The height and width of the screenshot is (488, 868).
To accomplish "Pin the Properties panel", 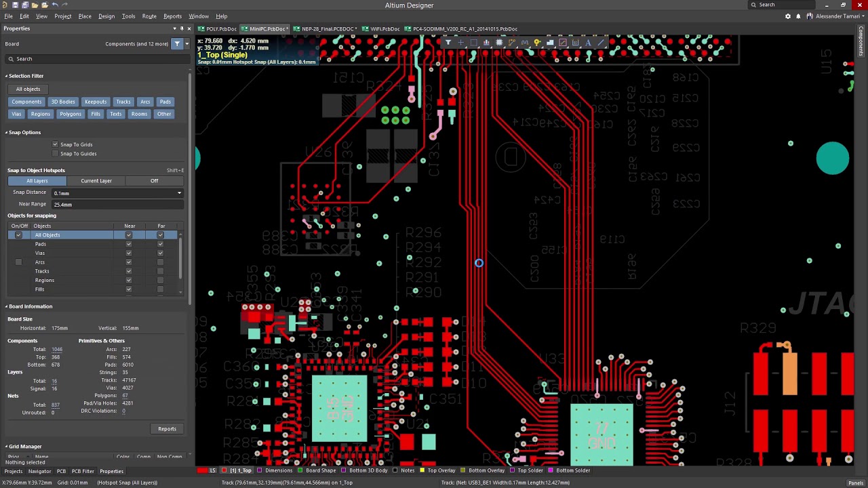I will pos(182,28).
